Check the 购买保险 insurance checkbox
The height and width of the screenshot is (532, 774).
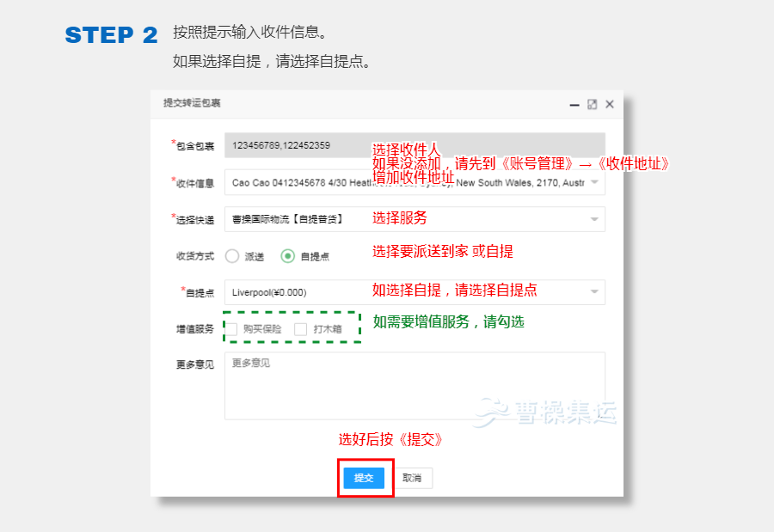click(x=231, y=329)
